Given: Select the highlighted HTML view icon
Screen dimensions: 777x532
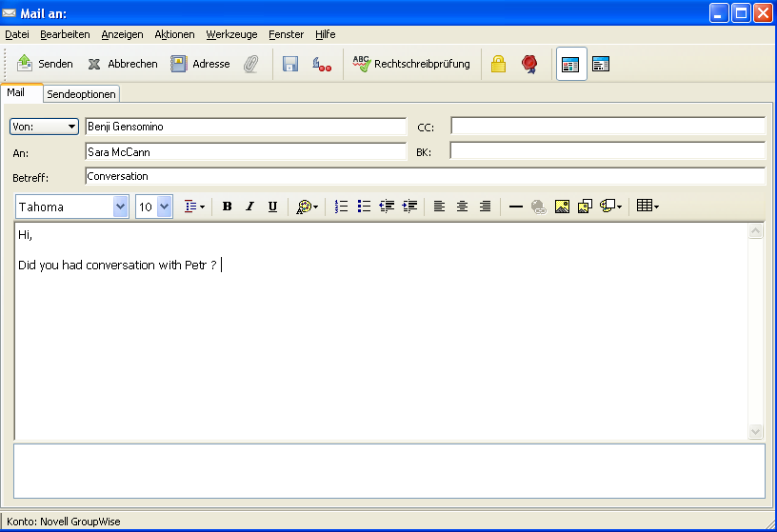Looking at the screenshot, I should click(571, 64).
